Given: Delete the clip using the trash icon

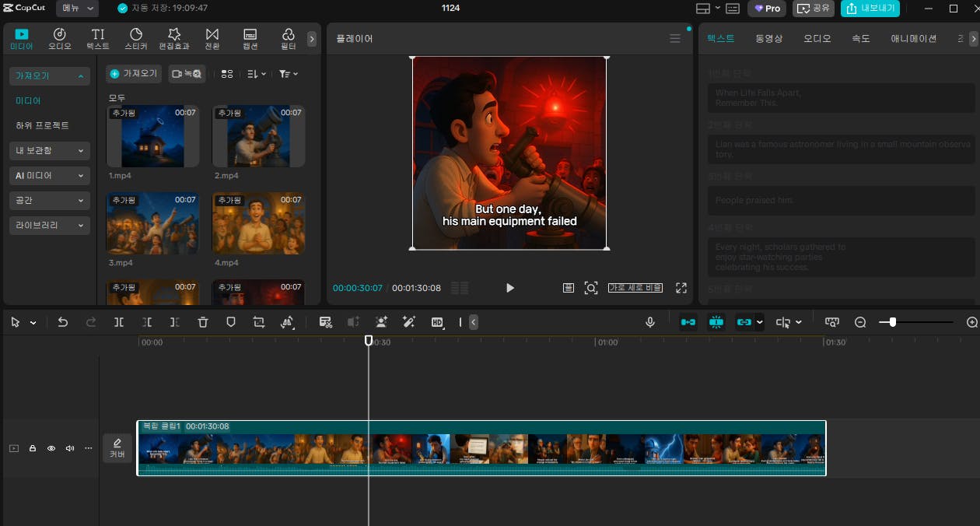Looking at the screenshot, I should (202, 321).
